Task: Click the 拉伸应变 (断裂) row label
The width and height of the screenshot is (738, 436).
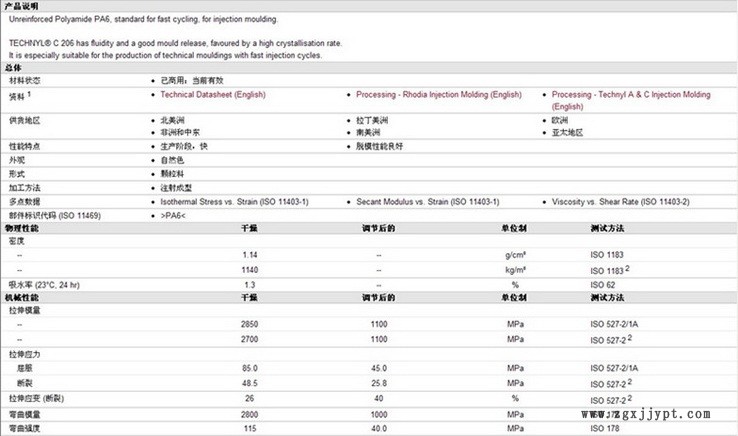Action: tap(36, 399)
